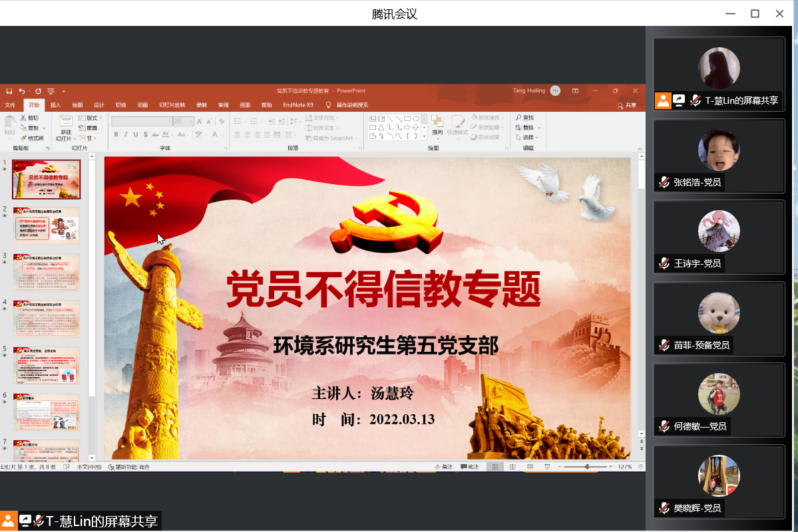Open the Insert (插入) ribbon tab
This screenshot has height=532, width=798.
coord(55,105)
